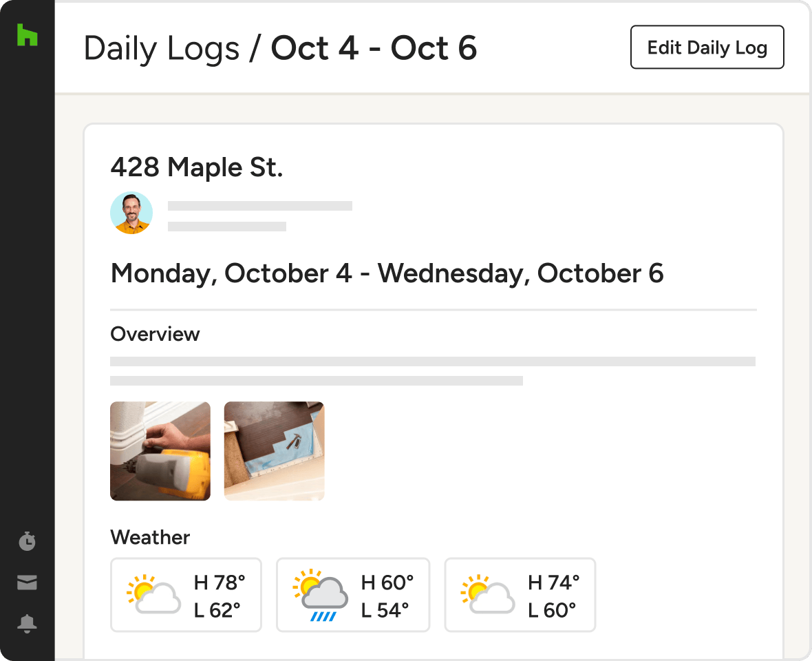
Task: Click the Oct 4 - Oct 6 title
Action: click(x=374, y=48)
